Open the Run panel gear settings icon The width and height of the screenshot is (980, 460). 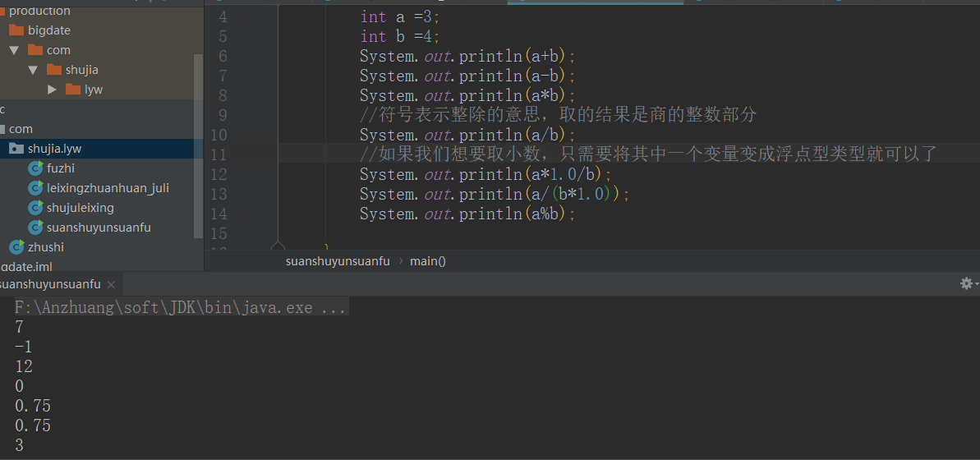click(966, 283)
